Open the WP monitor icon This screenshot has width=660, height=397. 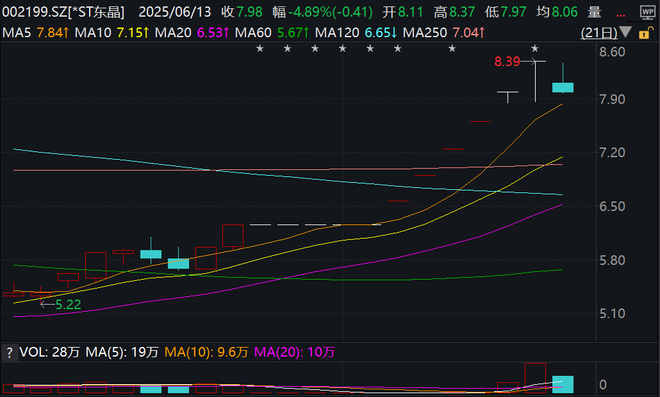point(647,12)
